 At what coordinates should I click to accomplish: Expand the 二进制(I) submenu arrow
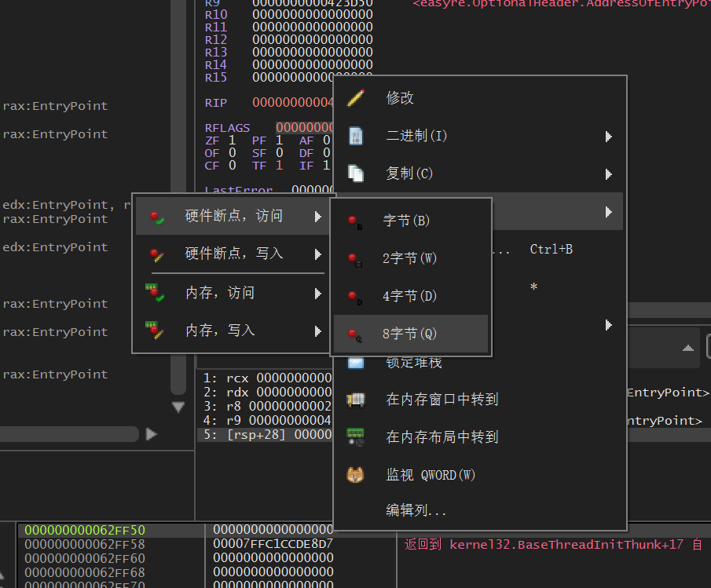pos(609,137)
